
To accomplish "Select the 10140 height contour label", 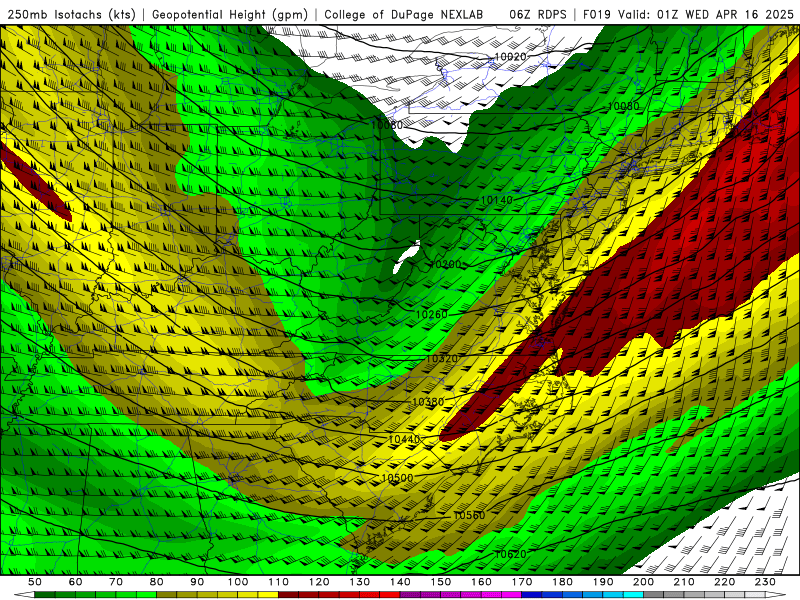I will [x=496, y=200].
